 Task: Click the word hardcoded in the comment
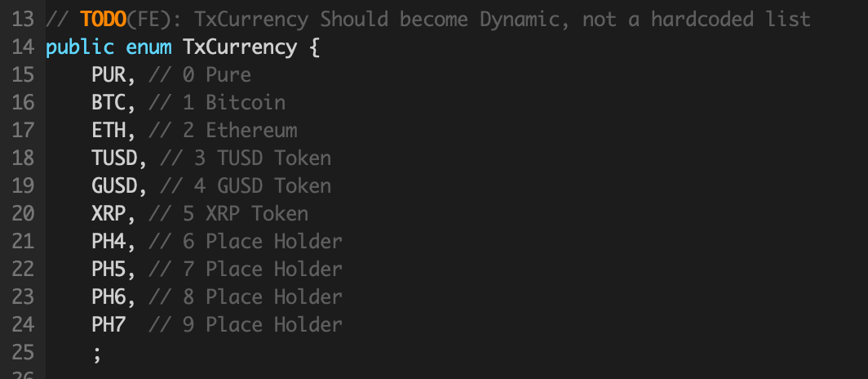pos(702,20)
